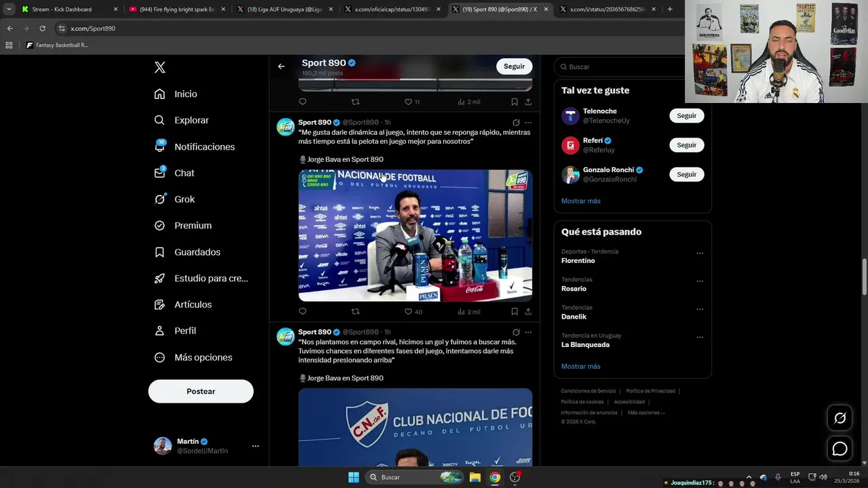Screen dimensions: 868x488
Task: Click the Estudio para creadores rocket icon
Action: pos(159,279)
